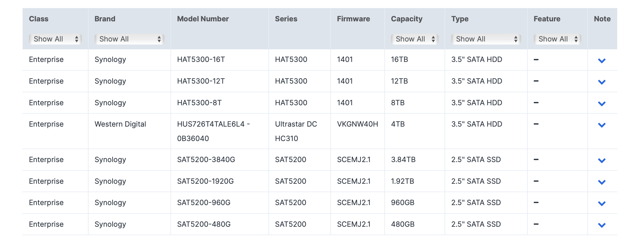Click 2.5" SATA SSD in SAT5200-480G row
644x249 pixels.
(x=476, y=224)
